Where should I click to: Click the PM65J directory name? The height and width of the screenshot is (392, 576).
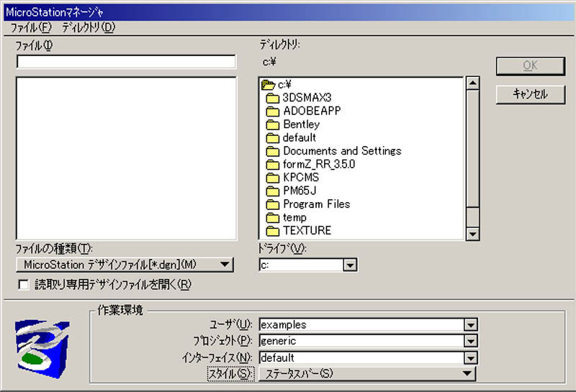pyautogui.click(x=300, y=191)
